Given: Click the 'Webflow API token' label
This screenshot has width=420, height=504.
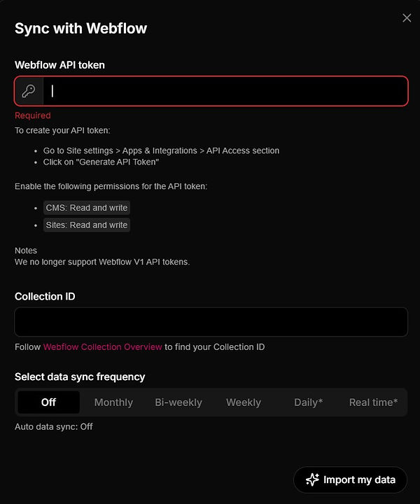Looking at the screenshot, I should point(59,65).
